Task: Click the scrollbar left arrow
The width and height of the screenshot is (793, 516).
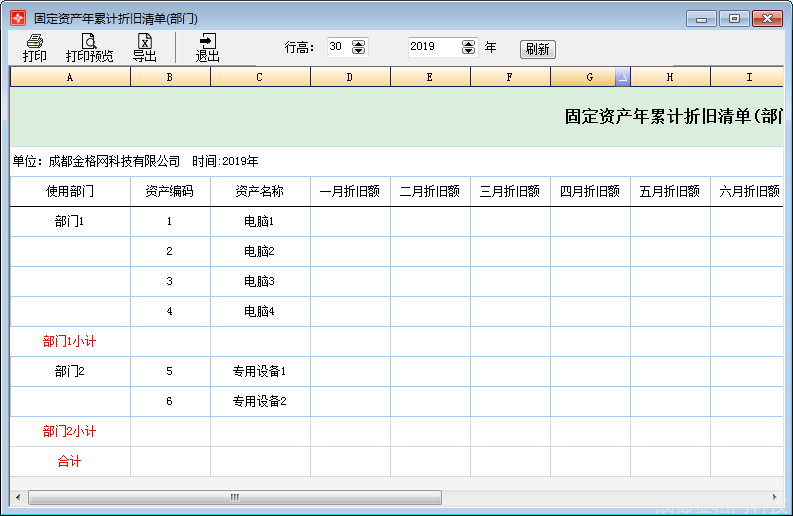Action: click(x=18, y=497)
